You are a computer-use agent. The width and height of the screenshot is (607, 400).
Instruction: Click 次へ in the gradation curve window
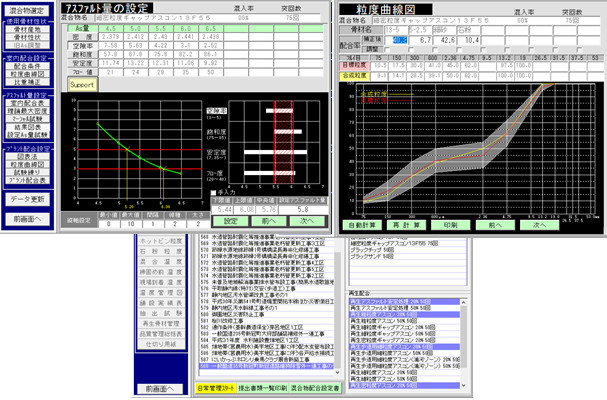[x=539, y=225]
